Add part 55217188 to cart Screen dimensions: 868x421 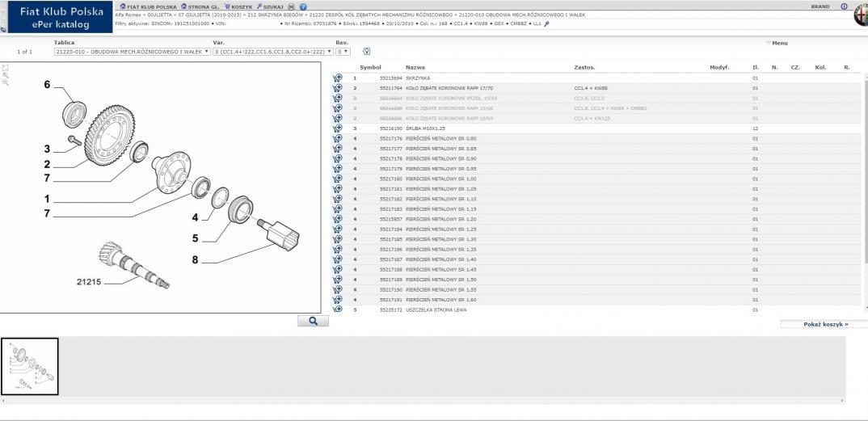tap(337, 269)
